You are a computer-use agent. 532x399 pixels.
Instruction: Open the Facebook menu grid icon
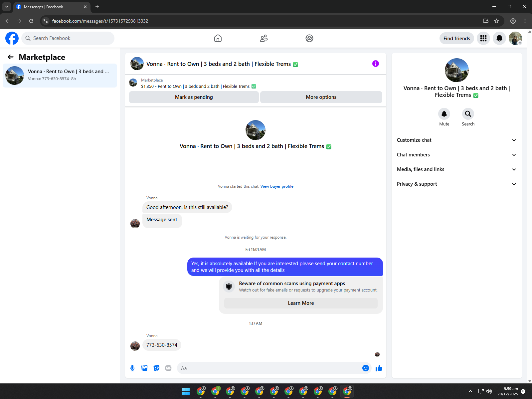pyautogui.click(x=483, y=38)
